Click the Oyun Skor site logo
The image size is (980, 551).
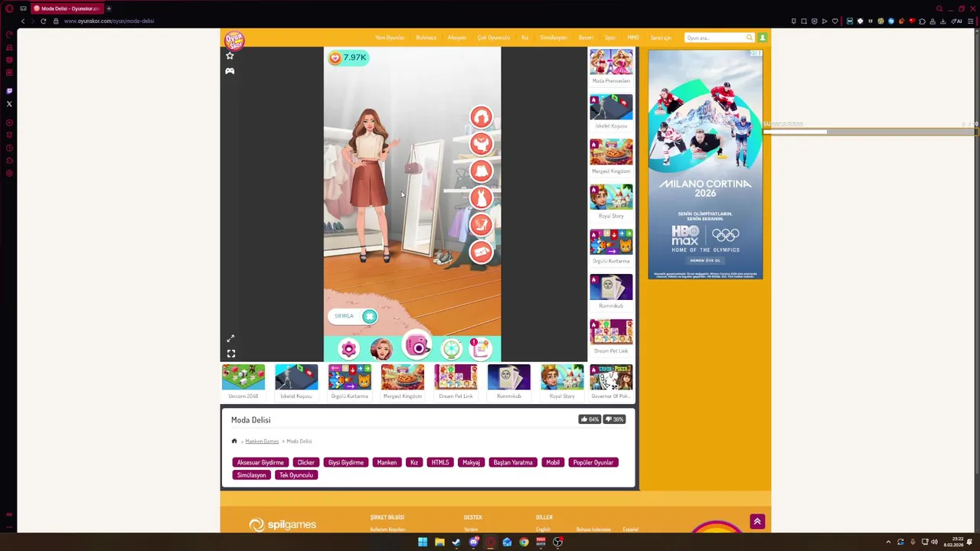[234, 40]
